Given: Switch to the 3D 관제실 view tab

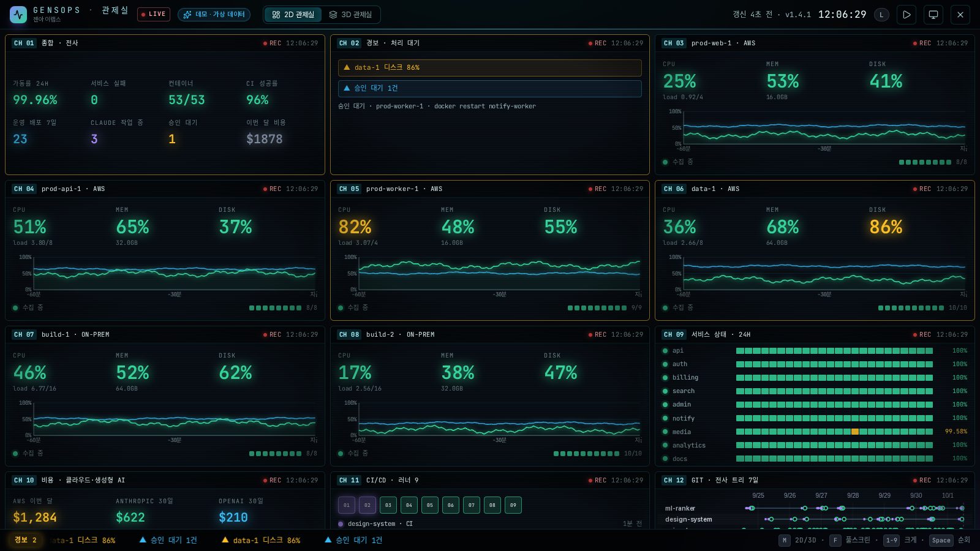Looking at the screenshot, I should coord(350,14).
